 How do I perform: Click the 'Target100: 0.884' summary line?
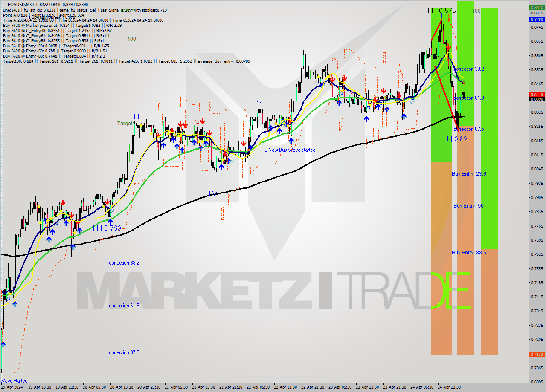pos(126,61)
